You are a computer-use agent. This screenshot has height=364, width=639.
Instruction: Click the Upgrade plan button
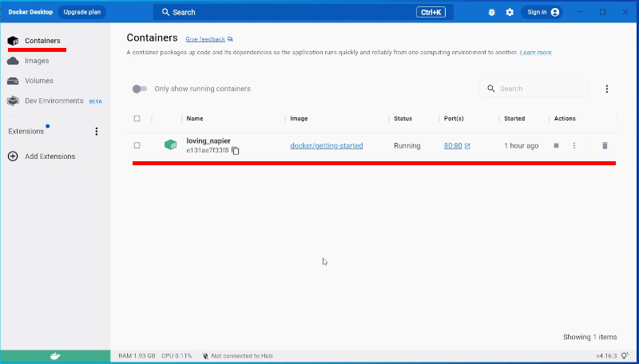[x=82, y=12]
